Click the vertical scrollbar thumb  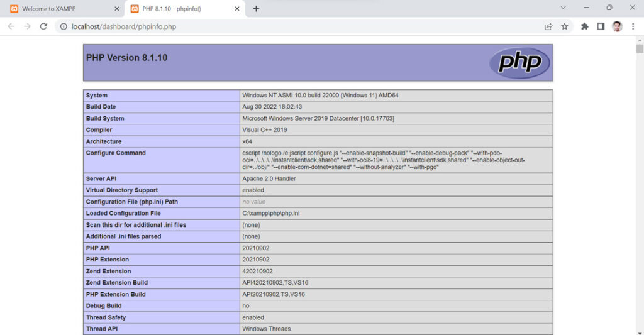pyautogui.click(x=640, y=49)
